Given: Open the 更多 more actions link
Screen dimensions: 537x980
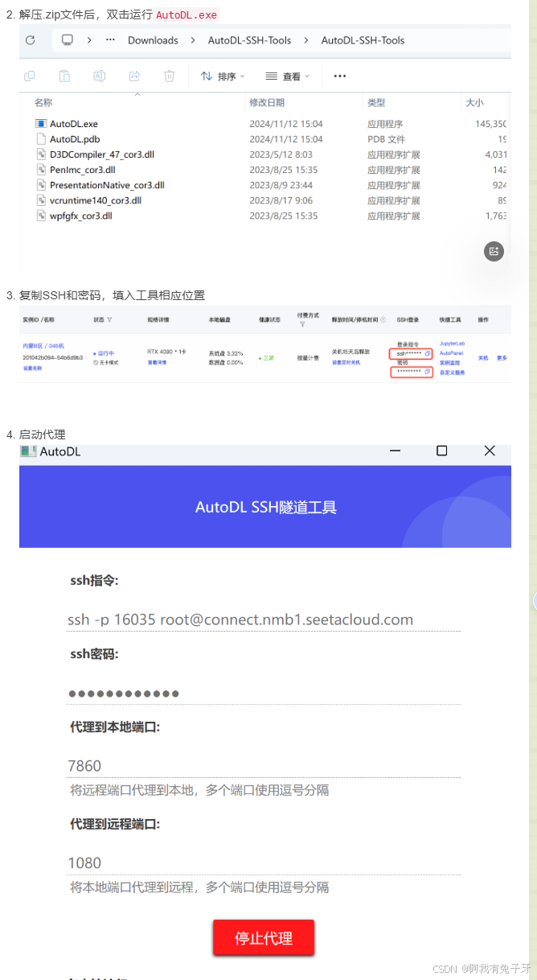Looking at the screenshot, I should tap(502, 358).
